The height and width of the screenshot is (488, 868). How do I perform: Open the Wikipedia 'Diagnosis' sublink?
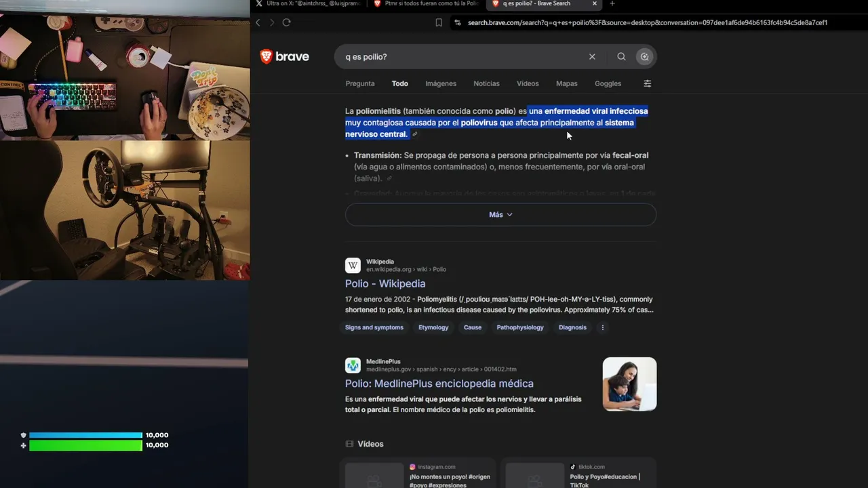572,327
